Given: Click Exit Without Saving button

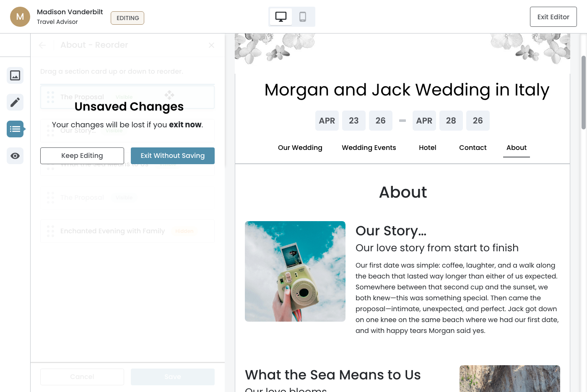Looking at the screenshot, I should [173, 156].
